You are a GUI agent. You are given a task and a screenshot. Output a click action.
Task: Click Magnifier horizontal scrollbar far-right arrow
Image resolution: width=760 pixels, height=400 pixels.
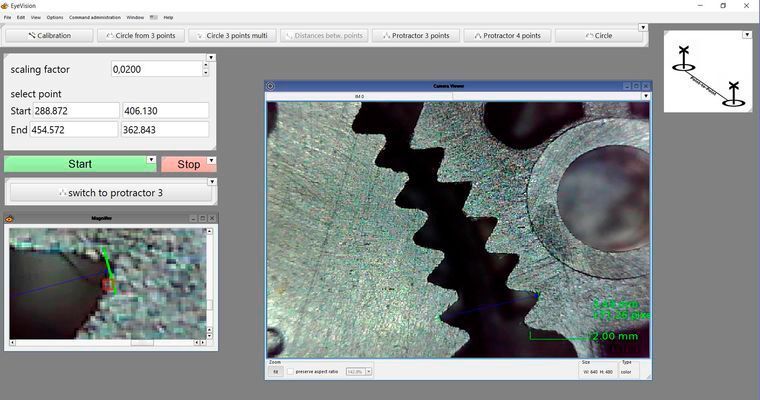click(x=203, y=343)
